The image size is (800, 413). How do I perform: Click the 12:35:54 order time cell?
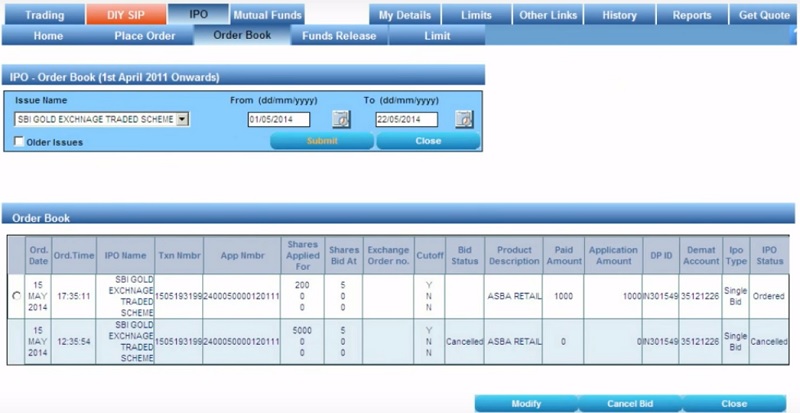point(74,342)
